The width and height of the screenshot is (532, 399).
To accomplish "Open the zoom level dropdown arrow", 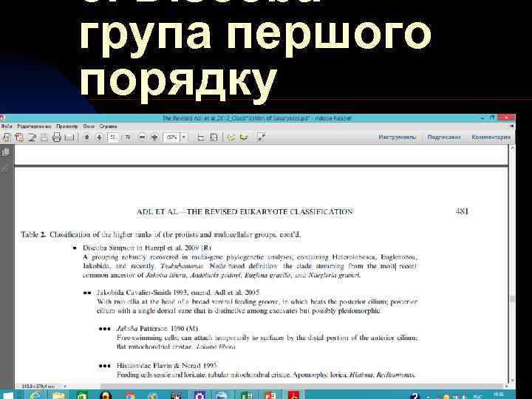I will [x=184, y=137].
